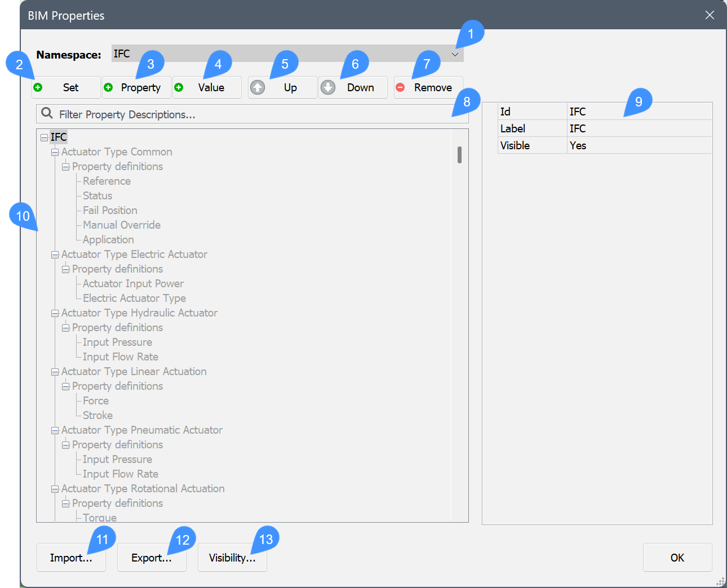Screen dimensions: 727x588
Task: Add a new Property with plus button
Action: [136, 87]
